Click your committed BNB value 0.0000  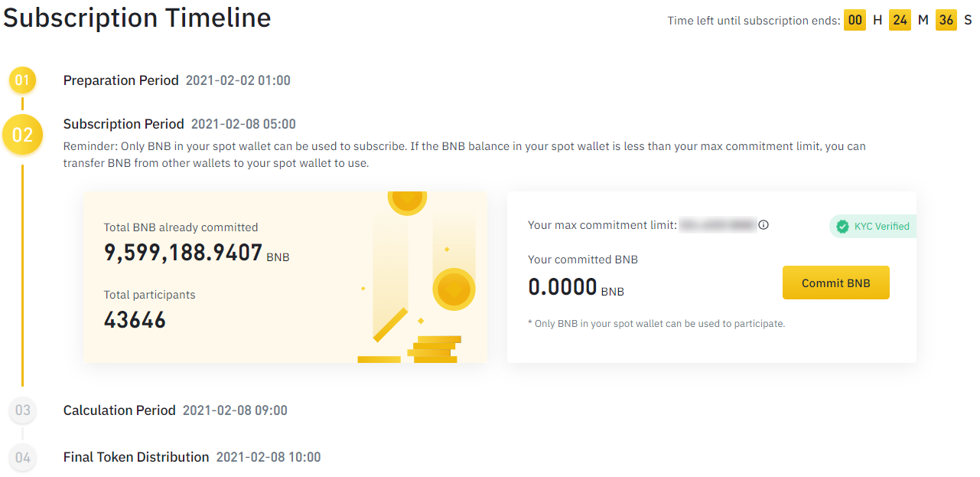[562, 287]
